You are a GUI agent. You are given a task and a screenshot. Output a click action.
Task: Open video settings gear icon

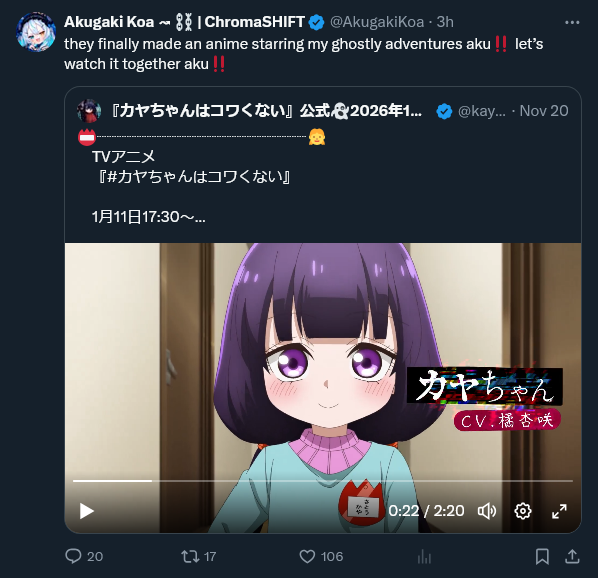pos(522,511)
